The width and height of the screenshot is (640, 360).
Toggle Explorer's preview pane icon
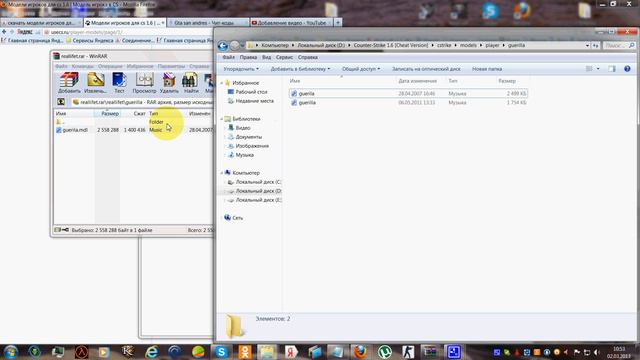coord(612,69)
